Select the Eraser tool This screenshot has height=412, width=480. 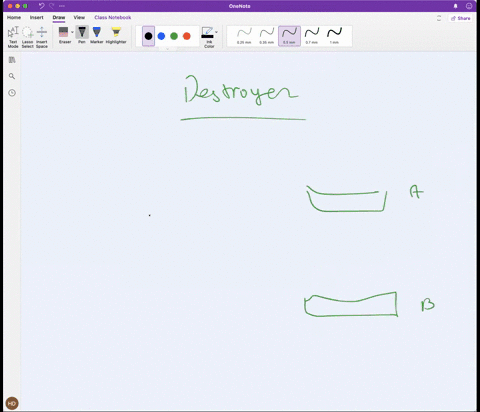coord(64,35)
